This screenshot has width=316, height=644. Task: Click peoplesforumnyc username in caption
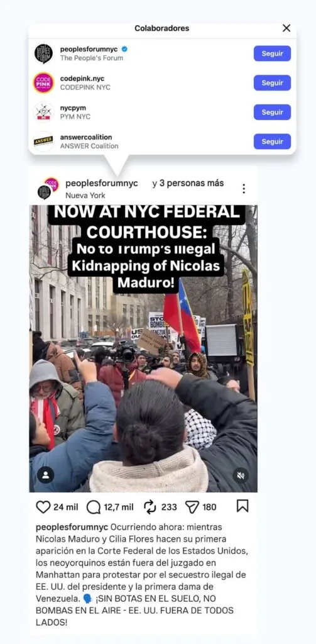click(x=72, y=527)
